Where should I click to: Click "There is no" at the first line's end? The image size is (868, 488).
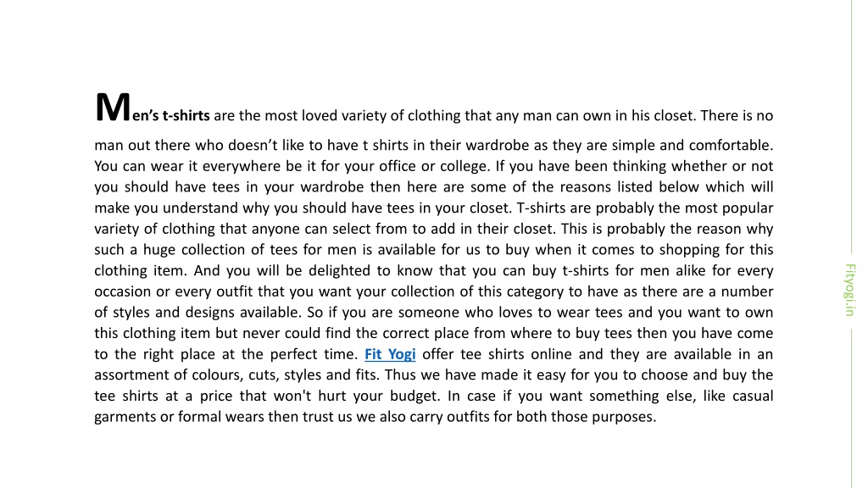pyautogui.click(x=737, y=115)
